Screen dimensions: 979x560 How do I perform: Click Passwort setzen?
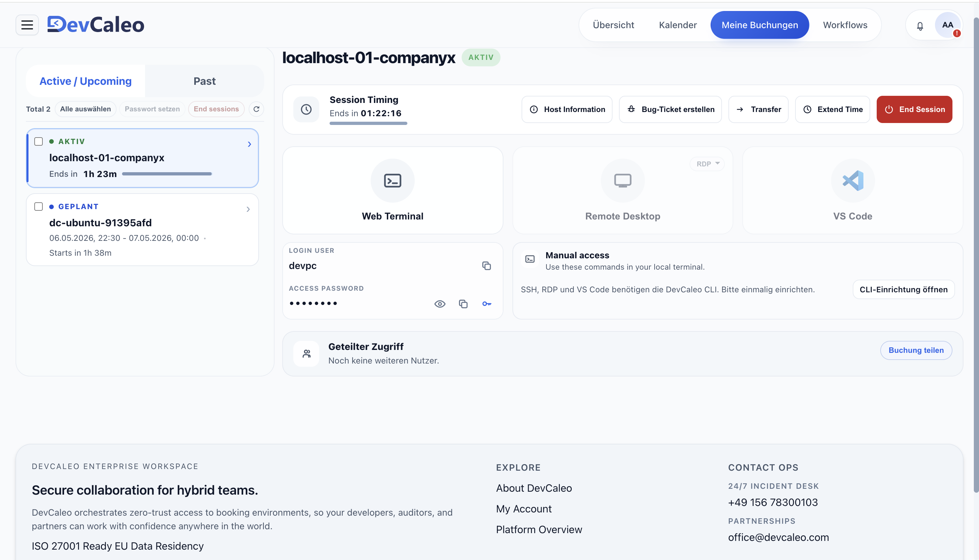coord(152,109)
